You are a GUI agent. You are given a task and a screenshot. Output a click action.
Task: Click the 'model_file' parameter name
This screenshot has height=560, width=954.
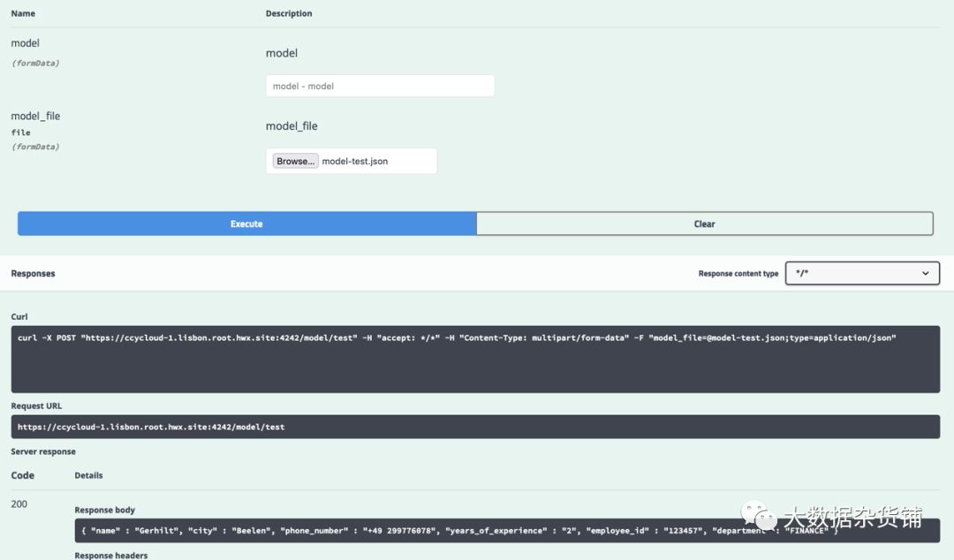coord(35,116)
